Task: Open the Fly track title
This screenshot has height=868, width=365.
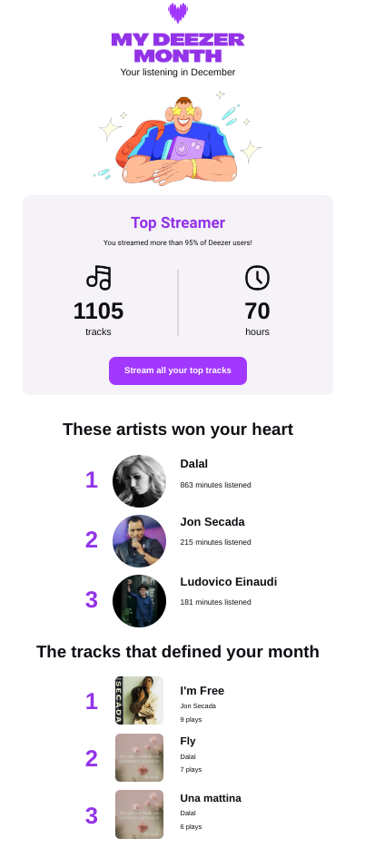Action: 188,741
